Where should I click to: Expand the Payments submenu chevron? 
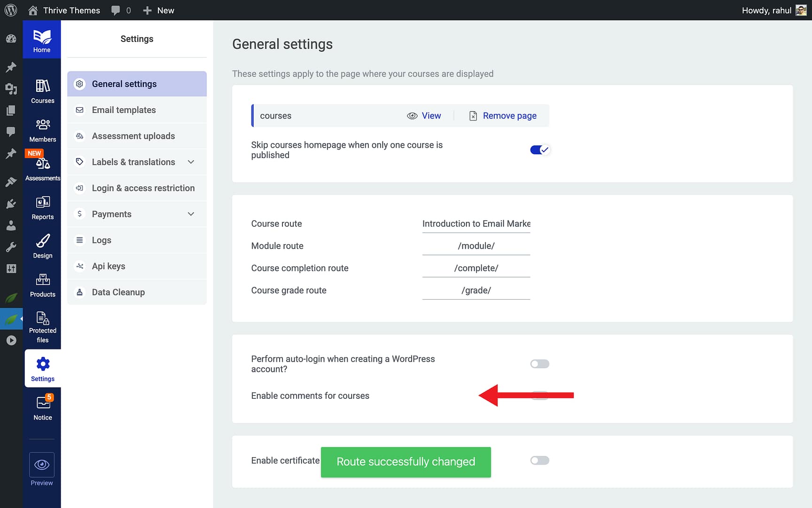click(191, 214)
